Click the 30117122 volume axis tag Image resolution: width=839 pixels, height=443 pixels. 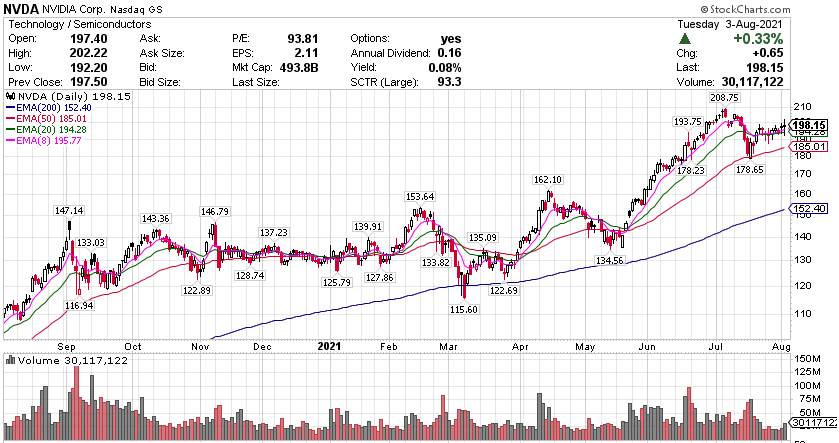click(x=814, y=423)
